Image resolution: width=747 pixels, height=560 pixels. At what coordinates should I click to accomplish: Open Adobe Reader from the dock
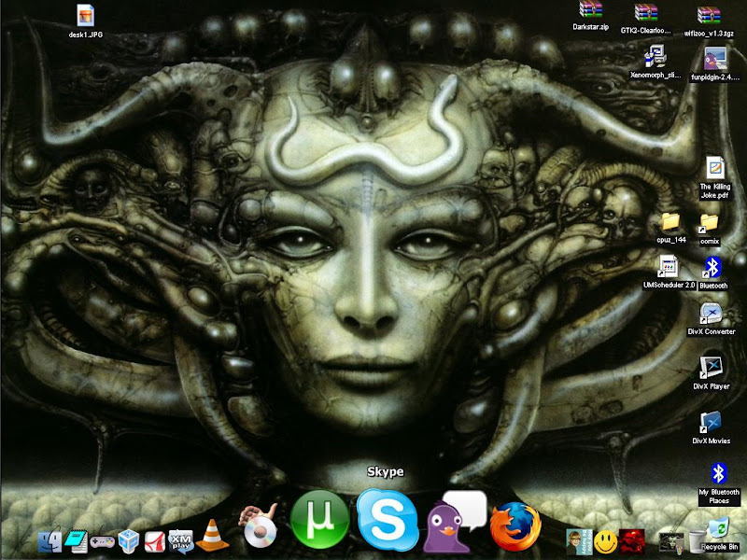tap(155, 542)
